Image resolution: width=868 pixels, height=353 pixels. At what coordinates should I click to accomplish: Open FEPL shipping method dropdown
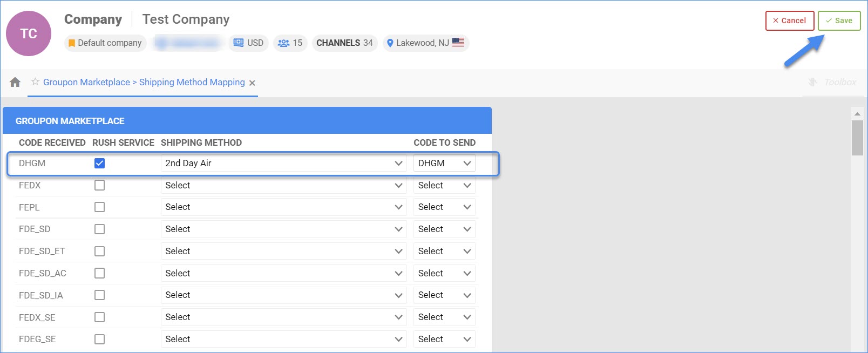[x=283, y=207]
